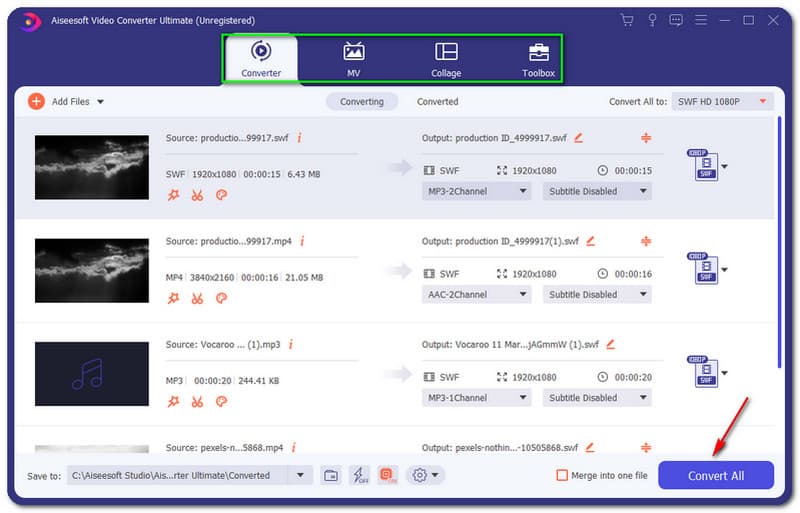Enable Merge into one file checkbox

click(x=562, y=476)
